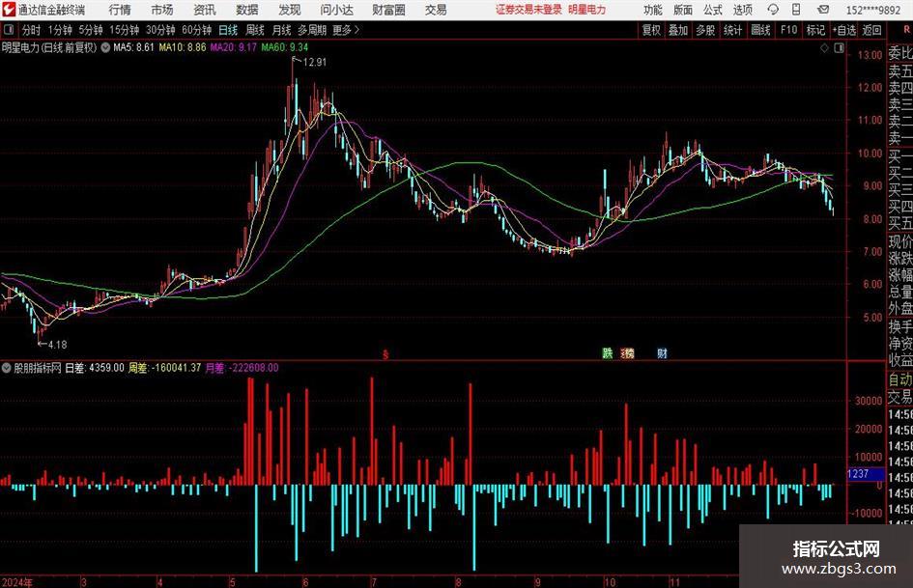
Task: Click the 通达信 red lightning logo icon
Action: [9, 10]
